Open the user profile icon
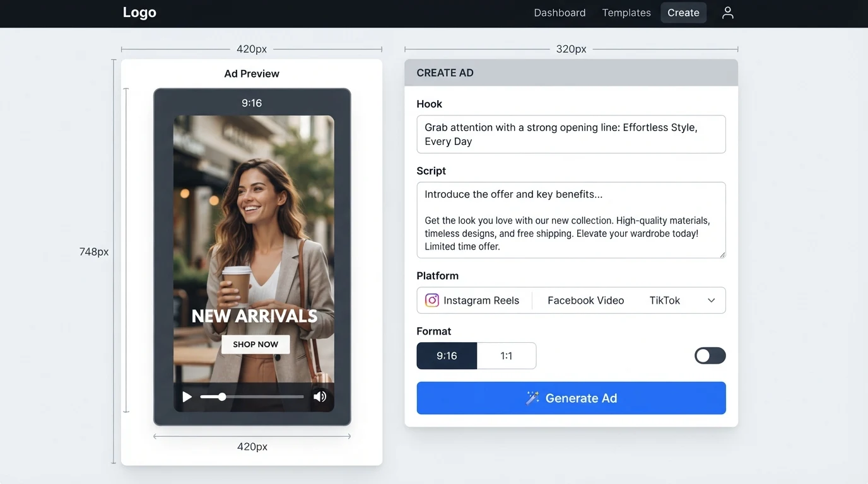The image size is (868, 484). pyautogui.click(x=727, y=13)
